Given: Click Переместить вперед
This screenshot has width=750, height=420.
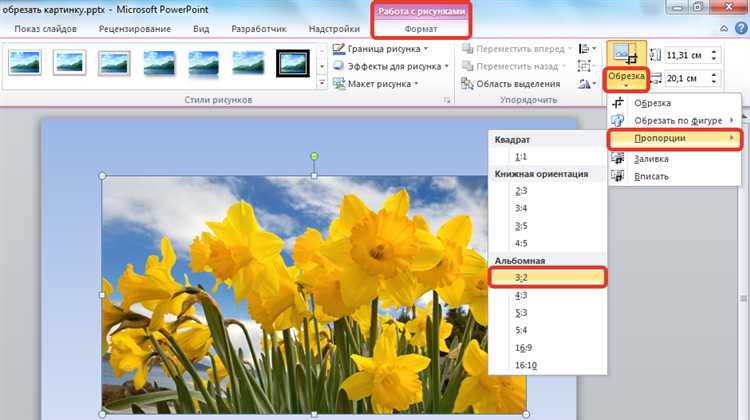Looking at the screenshot, I should (516, 49).
